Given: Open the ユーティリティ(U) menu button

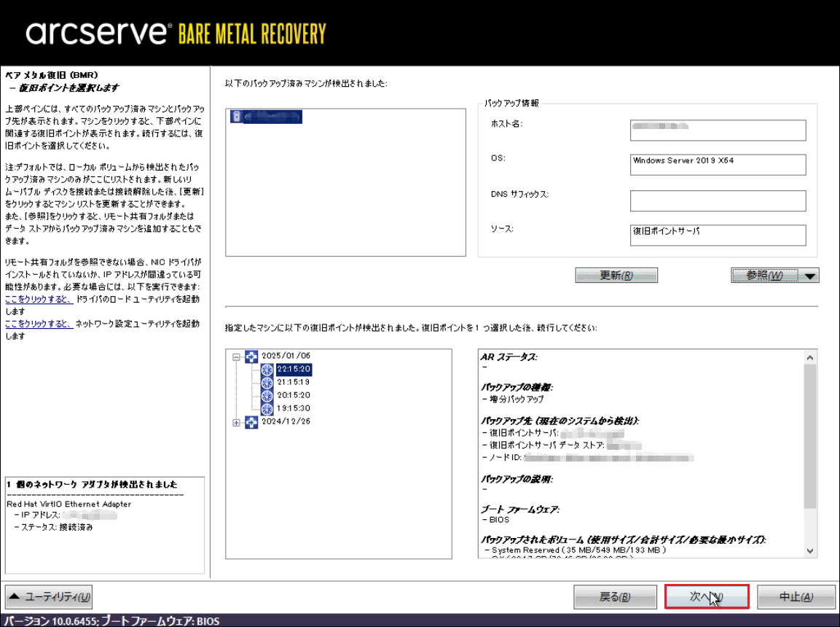Looking at the screenshot, I should pyautogui.click(x=49, y=597).
